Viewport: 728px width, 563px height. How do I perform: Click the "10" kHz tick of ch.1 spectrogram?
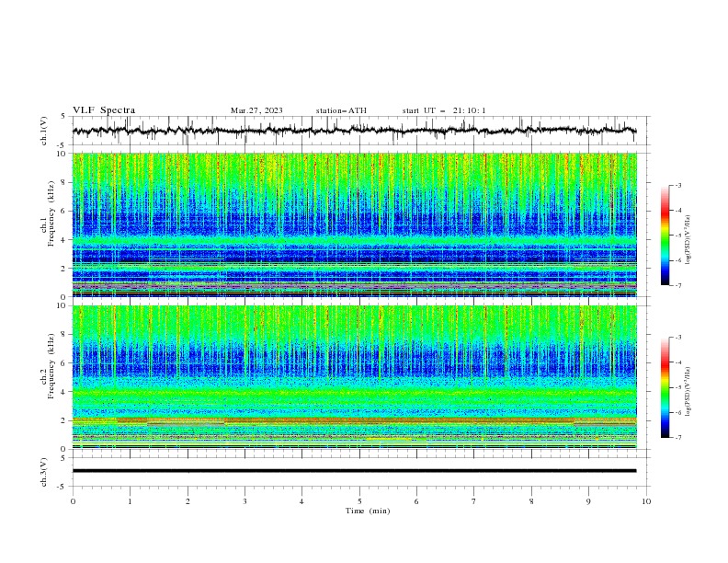(x=63, y=154)
